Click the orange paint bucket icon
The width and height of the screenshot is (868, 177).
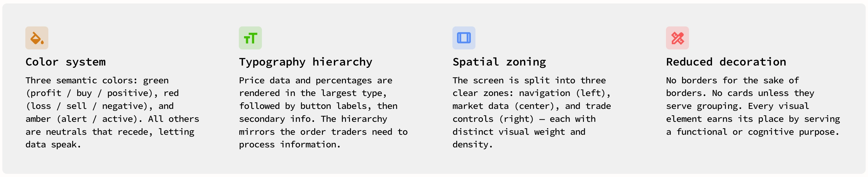[37, 38]
